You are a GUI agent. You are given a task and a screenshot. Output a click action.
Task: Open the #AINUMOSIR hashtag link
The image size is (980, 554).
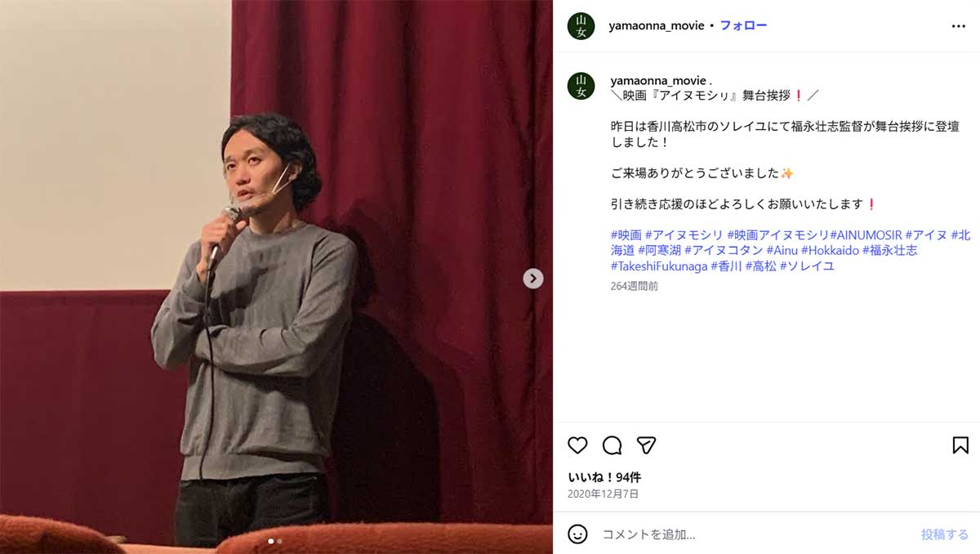pos(866,235)
